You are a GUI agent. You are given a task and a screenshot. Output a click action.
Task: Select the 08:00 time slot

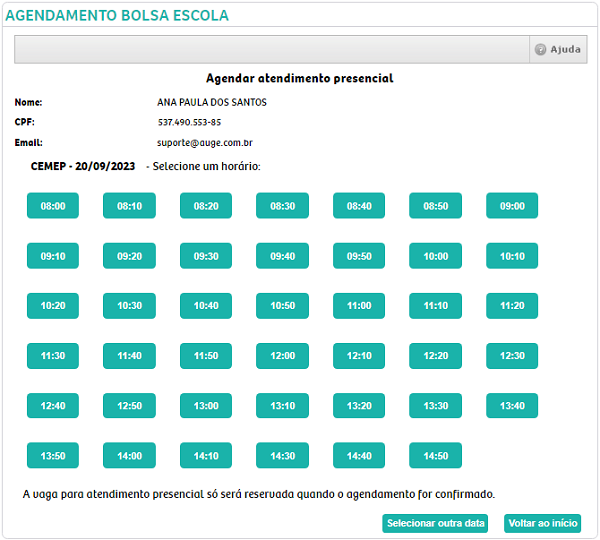coord(53,206)
